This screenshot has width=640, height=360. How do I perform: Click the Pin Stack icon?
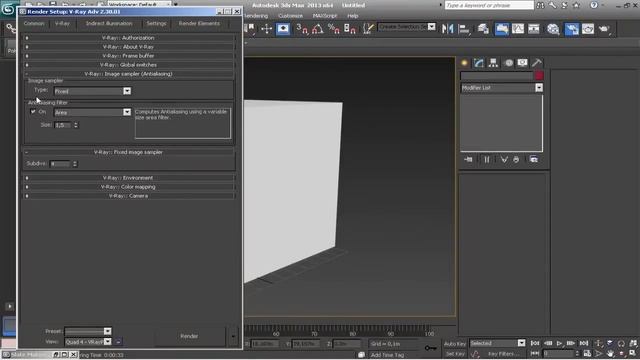[468, 159]
